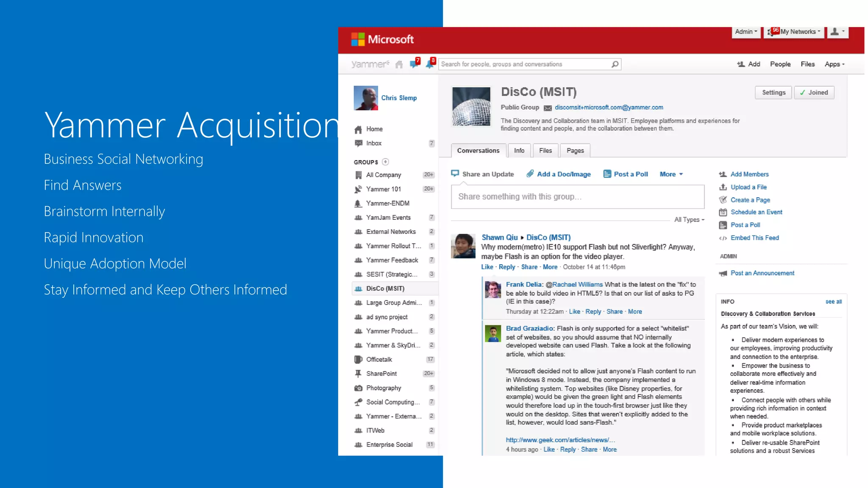Click the Yammer home icon in toolbar
This screenshot has height=488, width=868.
pyautogui.click(x=399, y=64)
